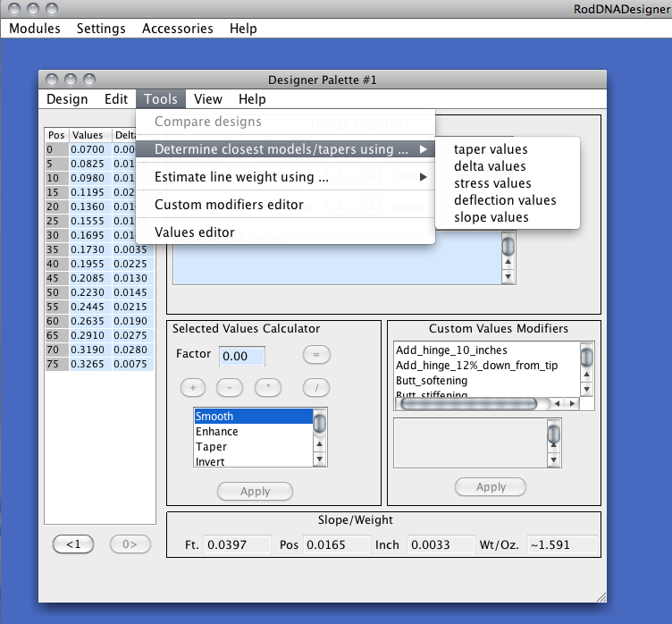Choose Values editor menu item
672x624 pixels.
coord(285,232)
